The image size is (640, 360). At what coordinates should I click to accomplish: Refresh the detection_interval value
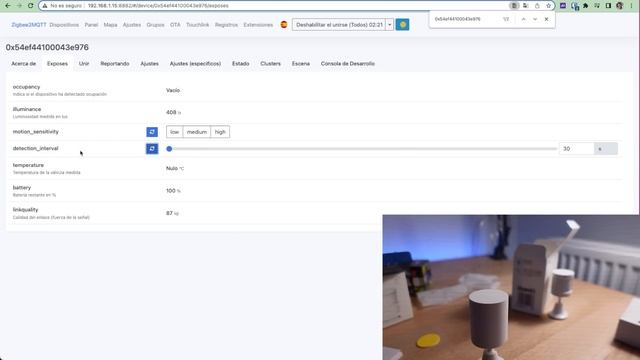152,149
